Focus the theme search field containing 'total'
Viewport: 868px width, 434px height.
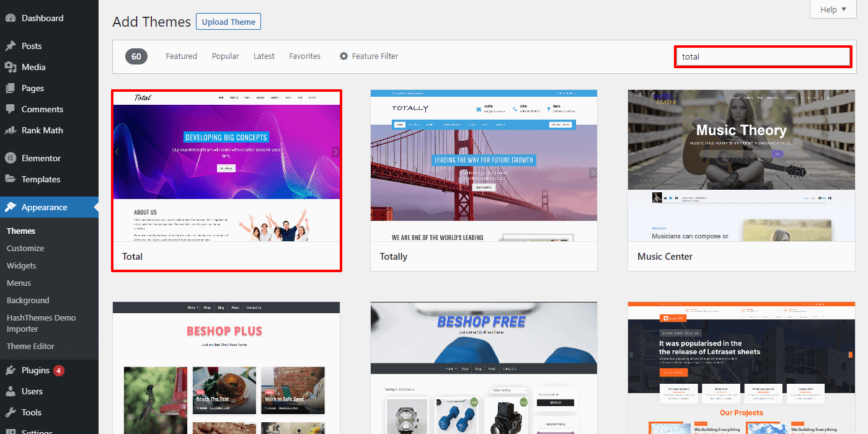(x=763, y=56)
